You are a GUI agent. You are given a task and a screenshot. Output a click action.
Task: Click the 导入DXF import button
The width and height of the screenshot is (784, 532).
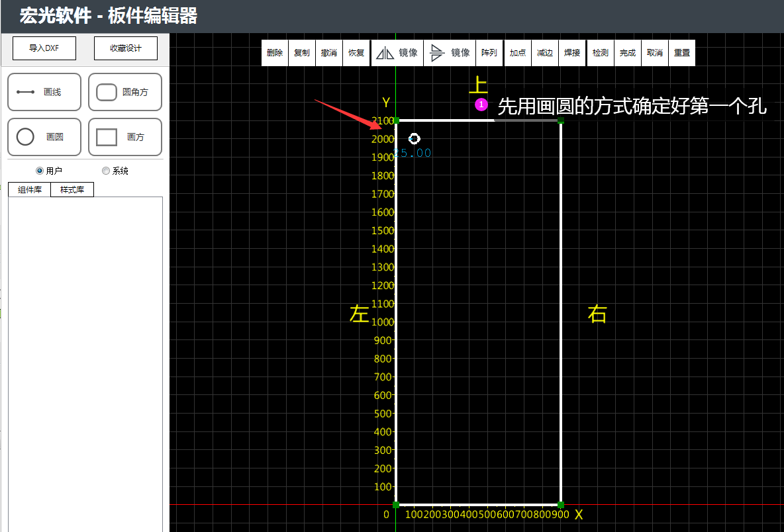click(44, 48)
